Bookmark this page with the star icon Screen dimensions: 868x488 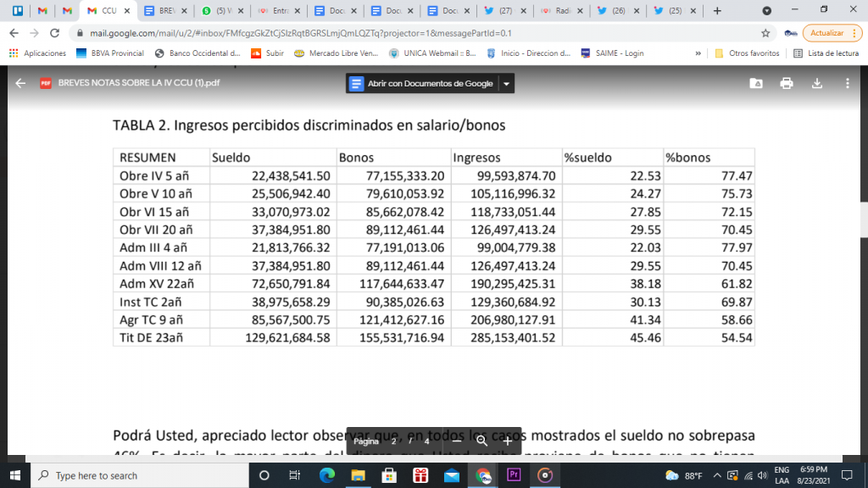pyautogui.click(x=765, y=33)
